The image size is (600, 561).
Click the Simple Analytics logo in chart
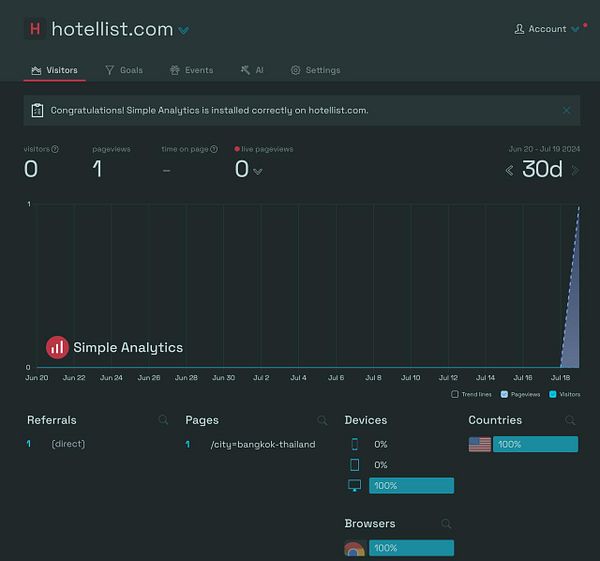point(114,347)
